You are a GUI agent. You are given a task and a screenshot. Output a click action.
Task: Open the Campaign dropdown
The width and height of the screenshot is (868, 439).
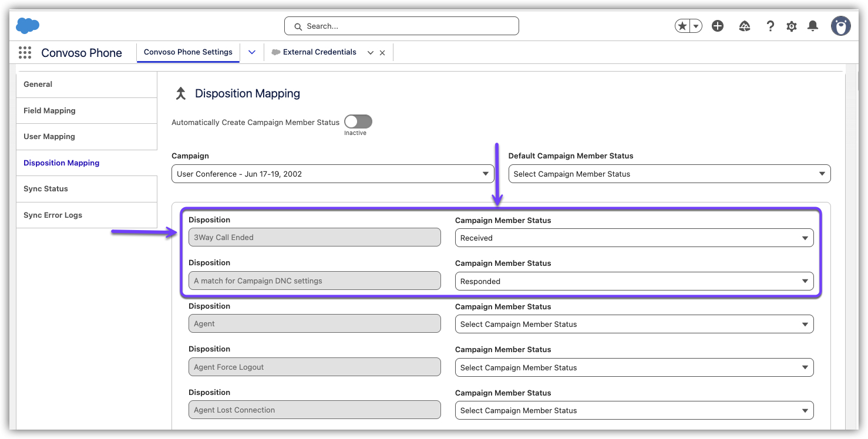click(x=332, y=174)
